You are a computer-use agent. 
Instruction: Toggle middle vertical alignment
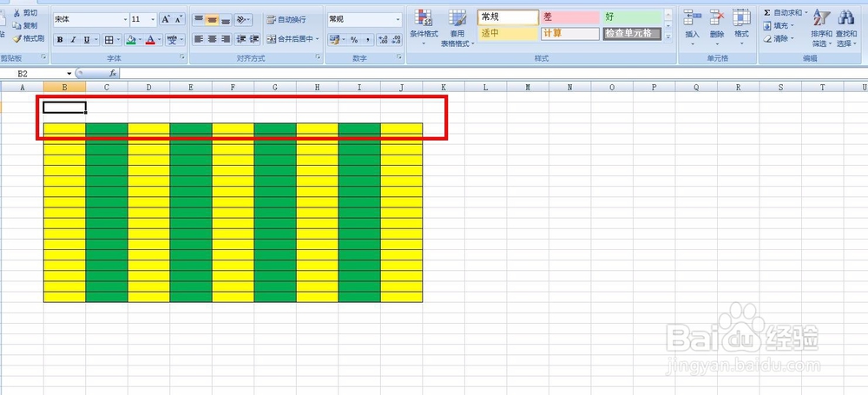(x=212, y=19)
